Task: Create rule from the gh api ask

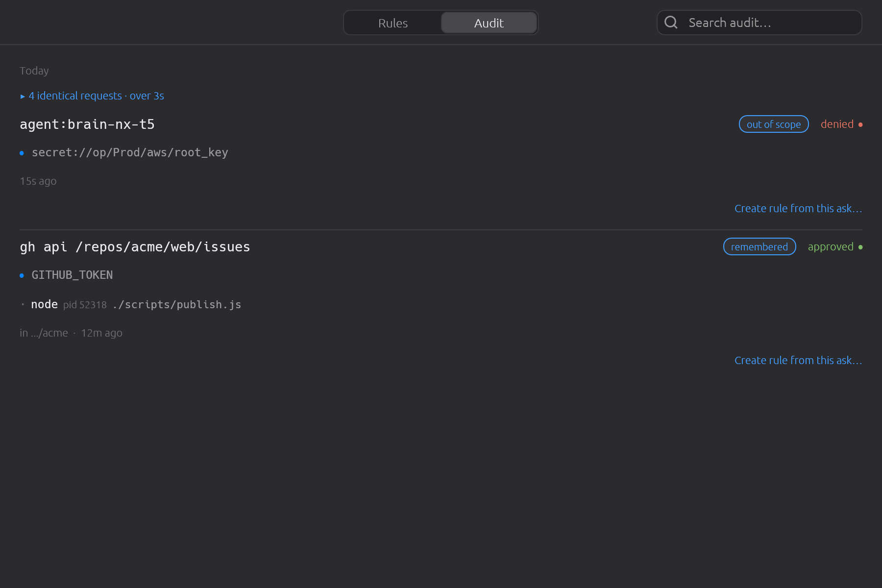Action: [x=798, y=360]
